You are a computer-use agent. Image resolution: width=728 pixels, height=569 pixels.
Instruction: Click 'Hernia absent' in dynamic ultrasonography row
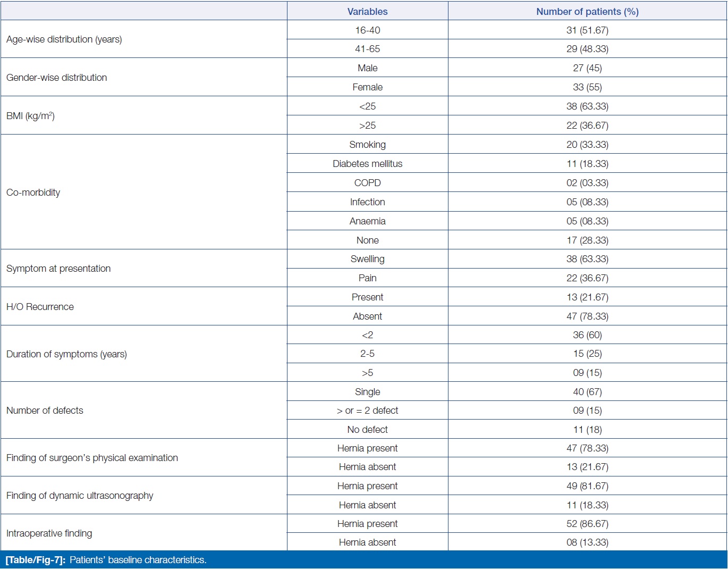coord(367,505)
